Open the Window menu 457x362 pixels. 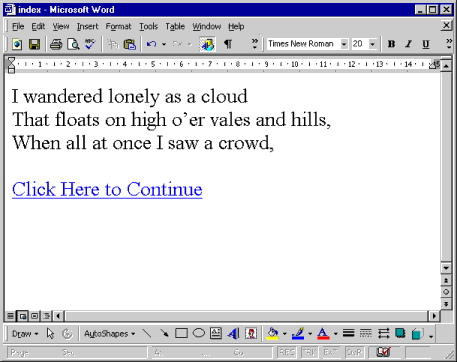point(207,26)
